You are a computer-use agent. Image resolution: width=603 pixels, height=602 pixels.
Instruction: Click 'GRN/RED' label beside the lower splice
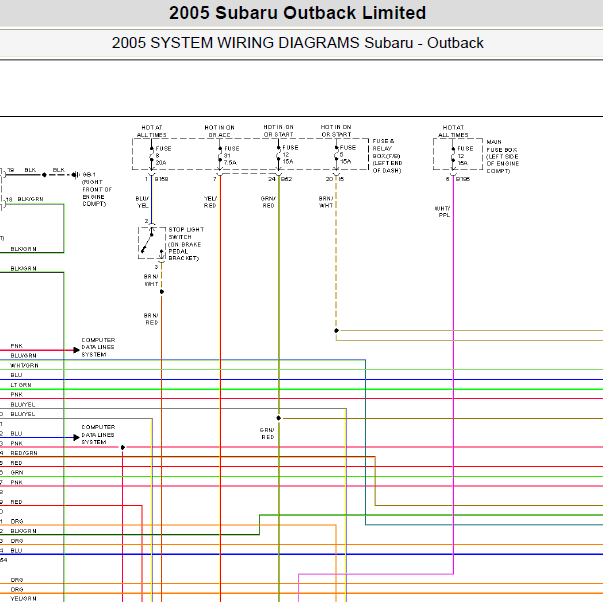point(267,434)
